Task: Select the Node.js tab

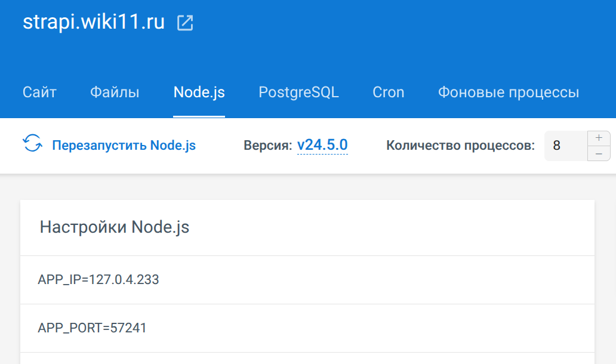Action: pyautogui.click(x=199, y=92)
